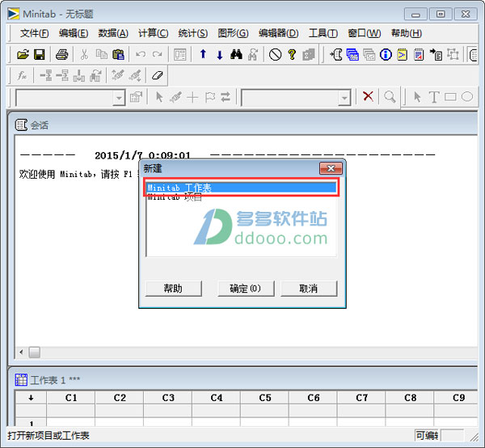Select the rectangle drawing tool
The height and width of the screenshot is (448, 485).
pyautogui.click(x=450, y=97)
